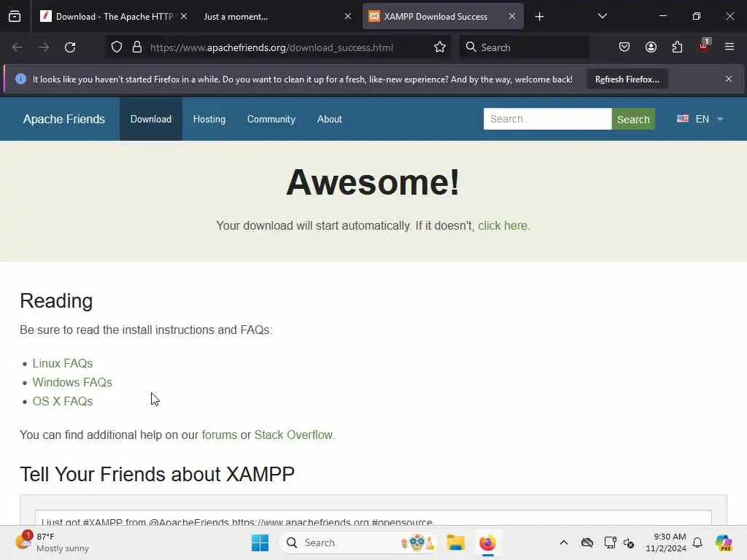Open Apache Friends home link
This screenshot has height=560, width=747.
click(x=64, y=119)
